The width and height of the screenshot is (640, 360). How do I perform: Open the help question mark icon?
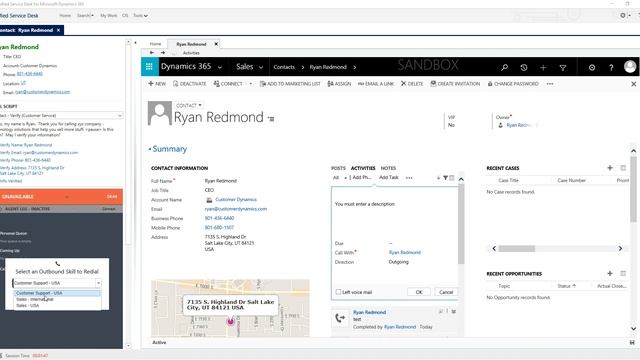[x=611, y=67]
